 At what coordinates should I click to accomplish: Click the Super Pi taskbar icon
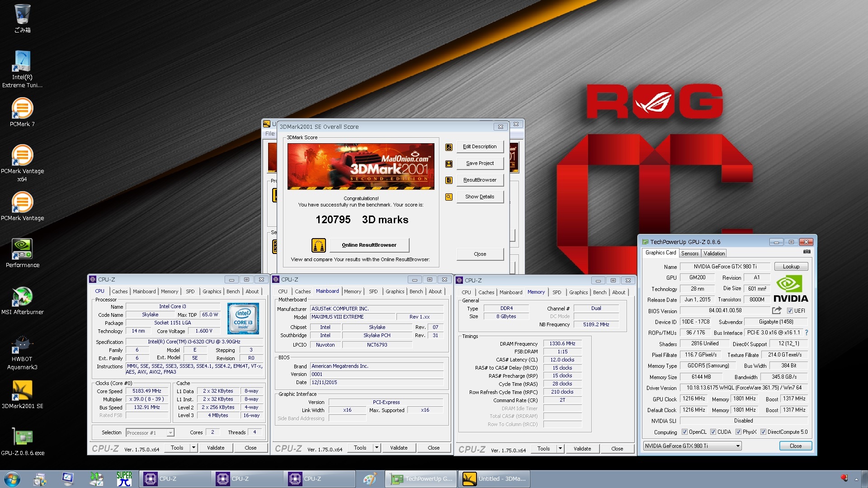124,479
